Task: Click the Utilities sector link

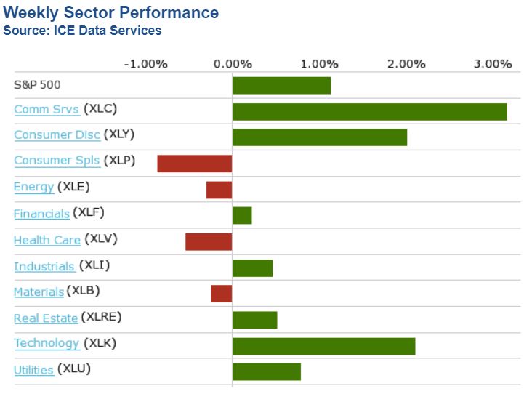Action: click(33, 370)
